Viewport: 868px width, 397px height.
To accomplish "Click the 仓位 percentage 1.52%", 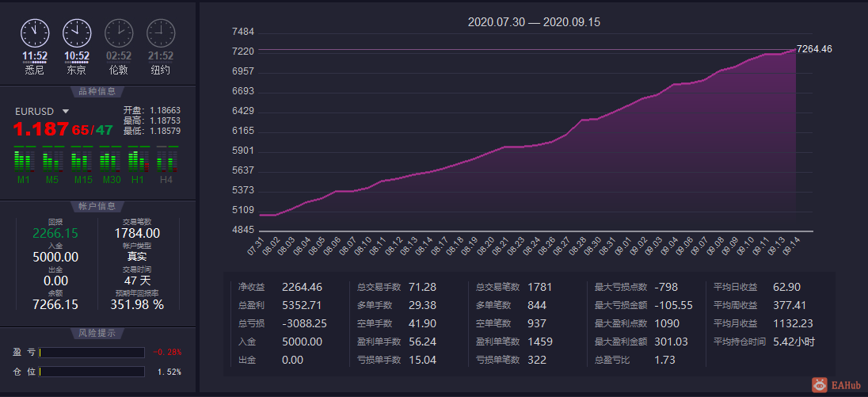I will pos(169,372).
